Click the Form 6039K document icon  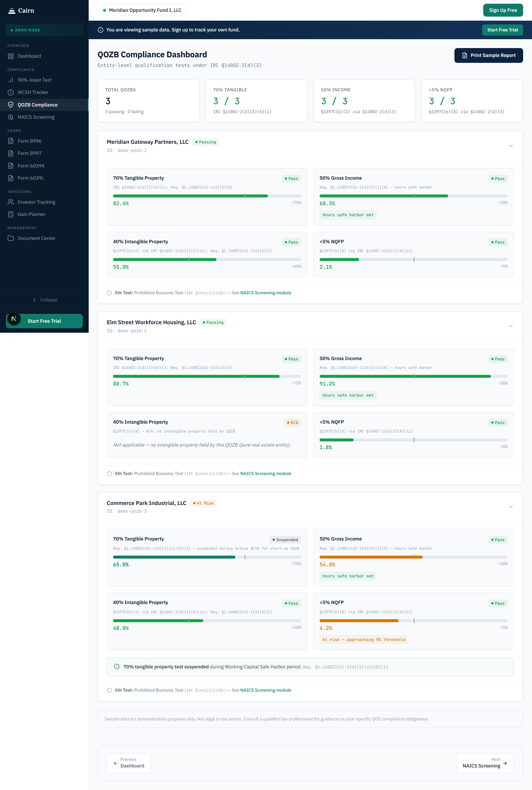click(x=11, y=166)
